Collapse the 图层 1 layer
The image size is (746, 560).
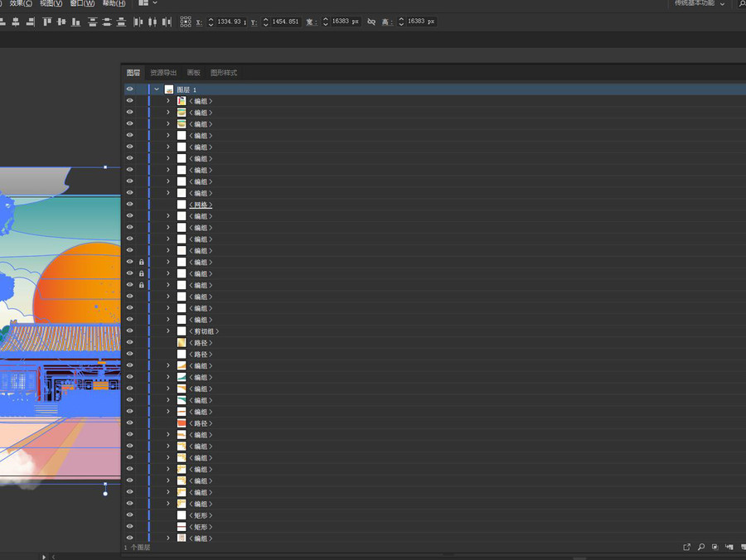pos(157,89)
